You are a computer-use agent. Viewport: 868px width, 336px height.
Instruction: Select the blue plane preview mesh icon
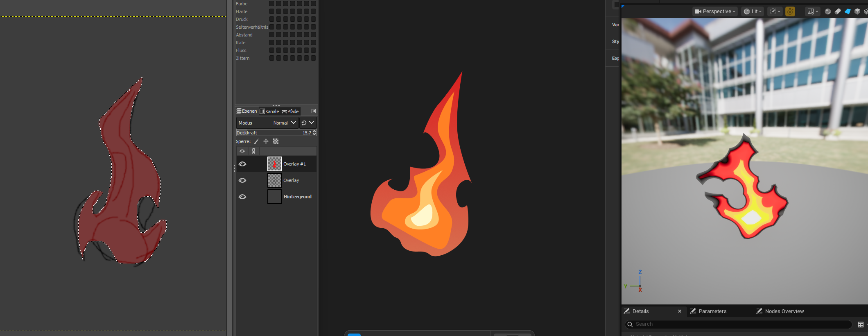tap(847, 11)
